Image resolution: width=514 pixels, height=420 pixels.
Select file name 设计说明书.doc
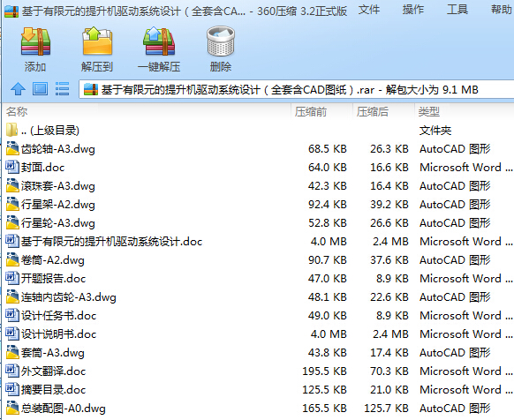click(x=58, y=334)
